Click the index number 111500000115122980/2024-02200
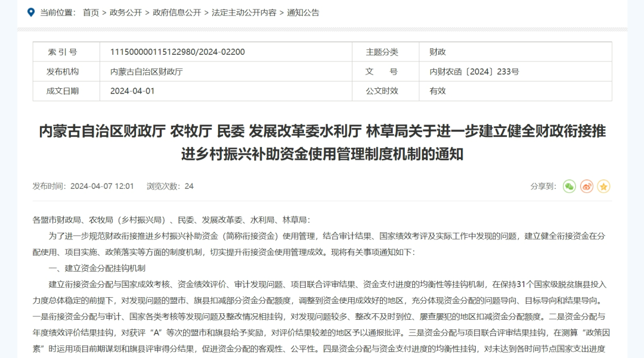Image resolution: width=644 pixels, height=358 pixels. point(177,52)
